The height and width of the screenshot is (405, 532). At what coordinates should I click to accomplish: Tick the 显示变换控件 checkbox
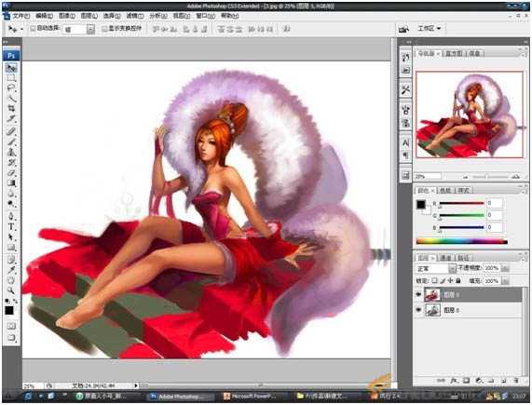[x=105, y=29]
